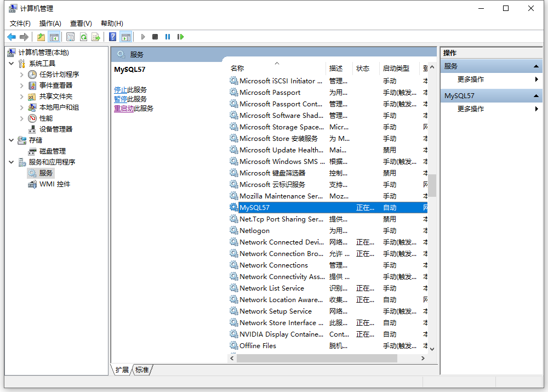Click the Refresh toolbar icon
Viewport: 548px width, 392px height.
83,37
